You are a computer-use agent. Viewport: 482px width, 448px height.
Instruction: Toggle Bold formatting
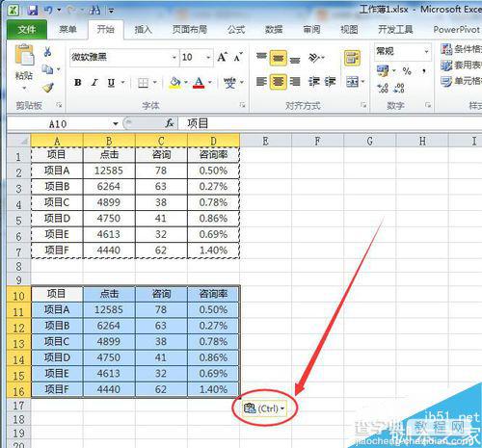point(77,83)
